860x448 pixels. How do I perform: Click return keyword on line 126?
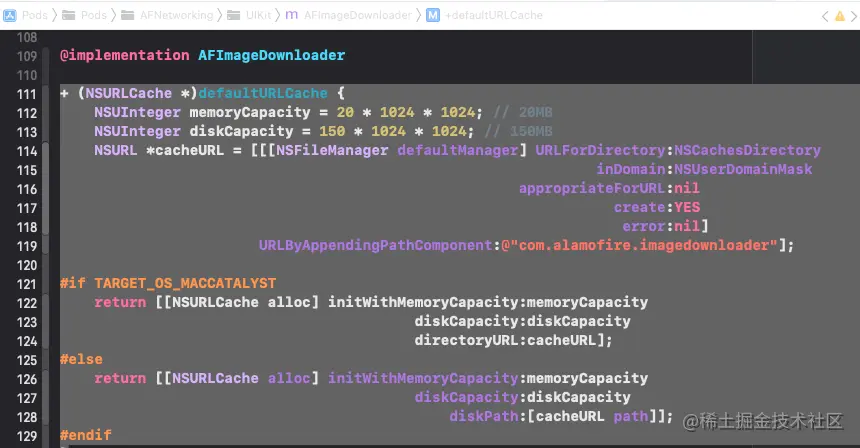pyautogui.click(x=120, y=378)
